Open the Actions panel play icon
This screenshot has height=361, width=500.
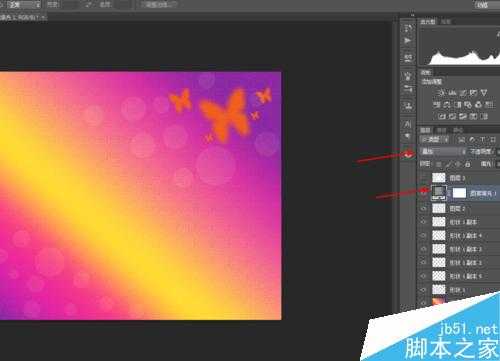point(408,41)
